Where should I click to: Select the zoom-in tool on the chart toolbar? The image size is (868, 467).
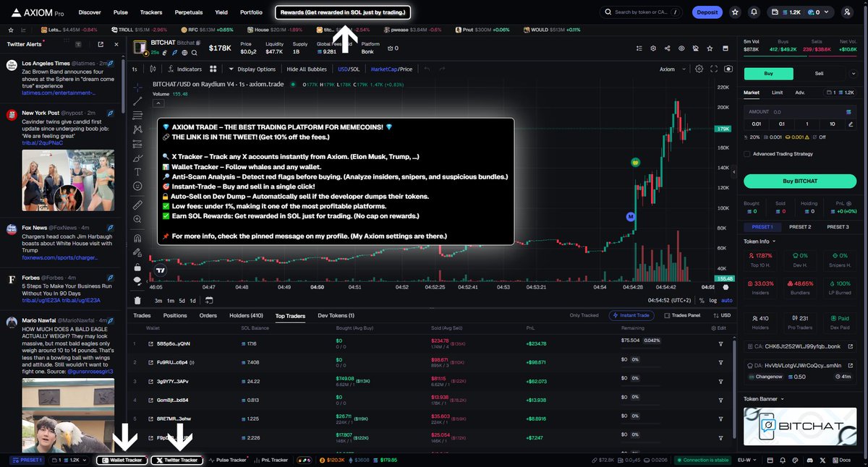(137, 219)
